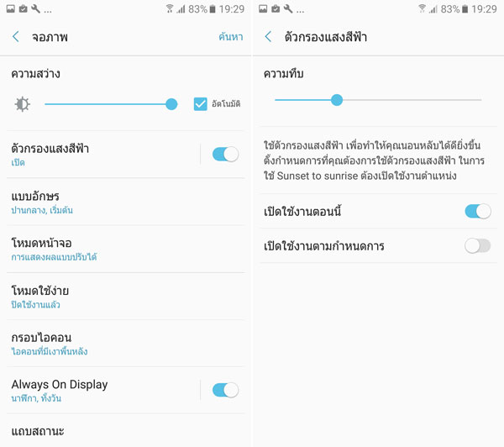This screenshot has height=447, width=504.
Task: Tap Wi-Fi icon in left status bar
Action: 170,8
